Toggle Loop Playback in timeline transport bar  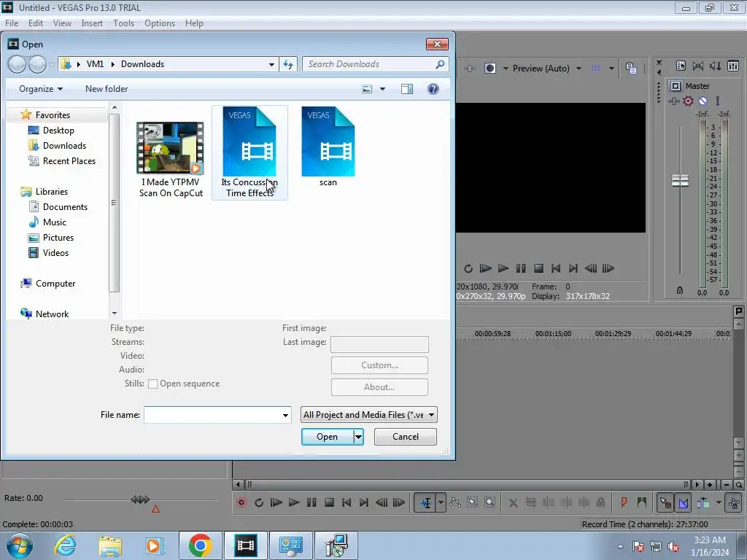[259, 502]
